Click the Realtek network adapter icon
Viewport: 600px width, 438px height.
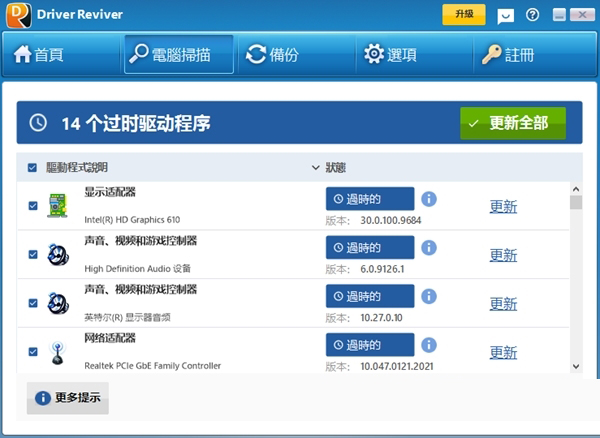[57, 352]
